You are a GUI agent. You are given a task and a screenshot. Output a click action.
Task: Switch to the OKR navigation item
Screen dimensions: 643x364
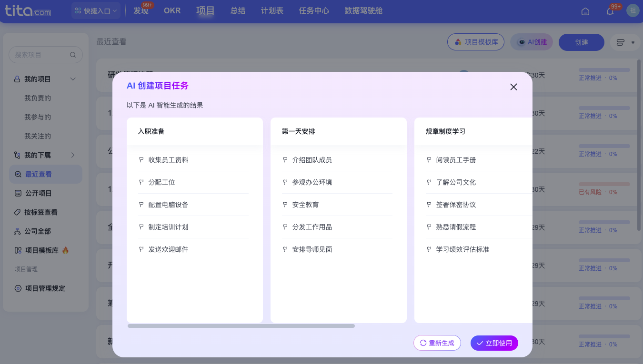click(x=172, y=10)
